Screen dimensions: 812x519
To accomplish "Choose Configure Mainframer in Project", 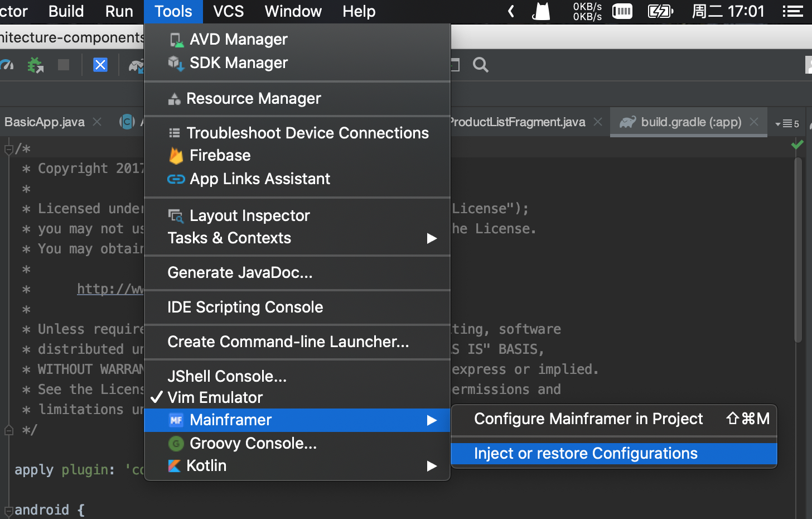I will [588, 419].
